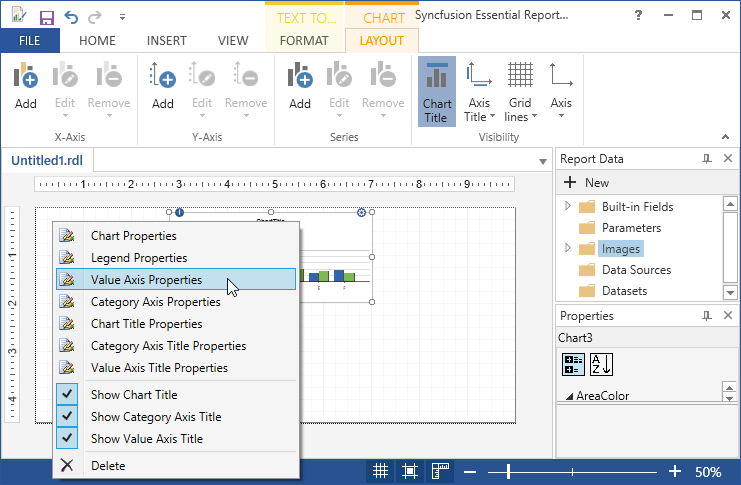741x485 pixels.
Task: Click Delete in the context menu
Action: 108,465
